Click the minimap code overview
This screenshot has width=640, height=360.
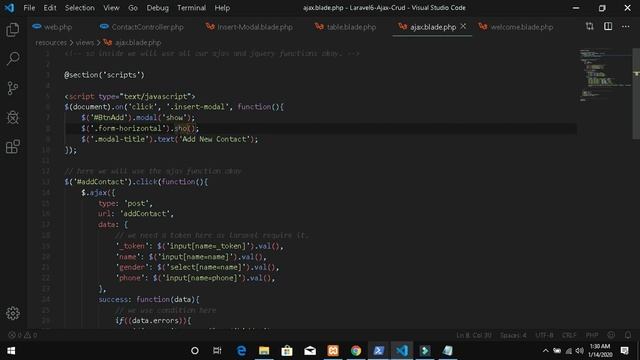click(605, 76)
